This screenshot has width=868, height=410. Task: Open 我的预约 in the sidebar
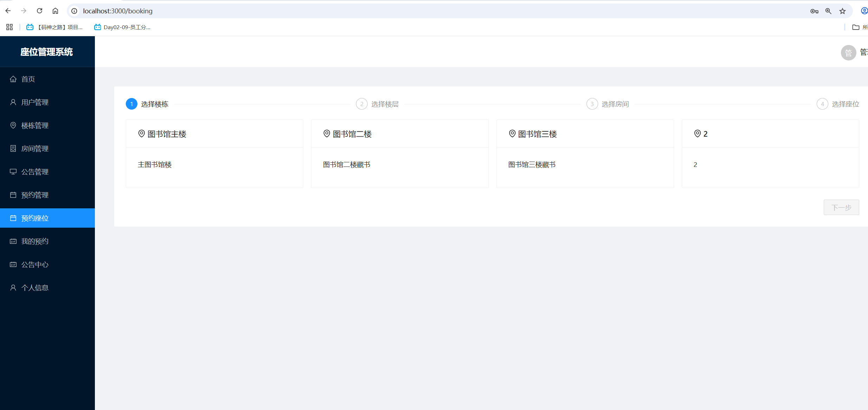tap(35, 241)
